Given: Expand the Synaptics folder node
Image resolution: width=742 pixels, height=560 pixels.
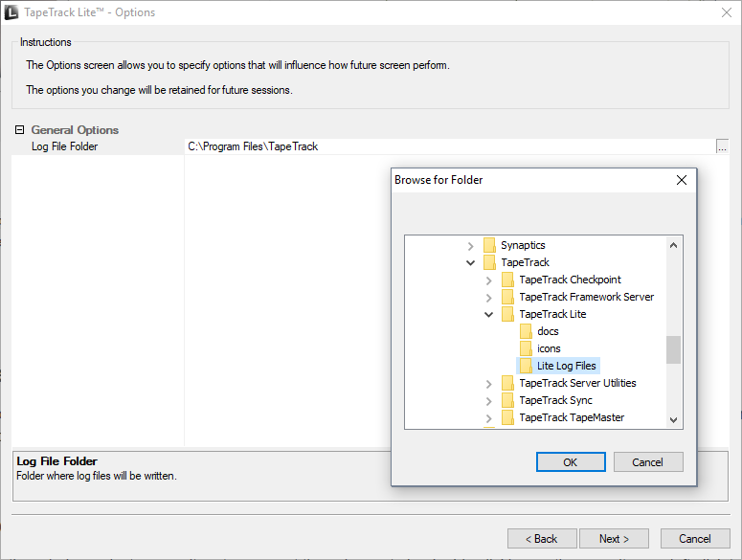Looking at the screenshot, I should (470, 246).
